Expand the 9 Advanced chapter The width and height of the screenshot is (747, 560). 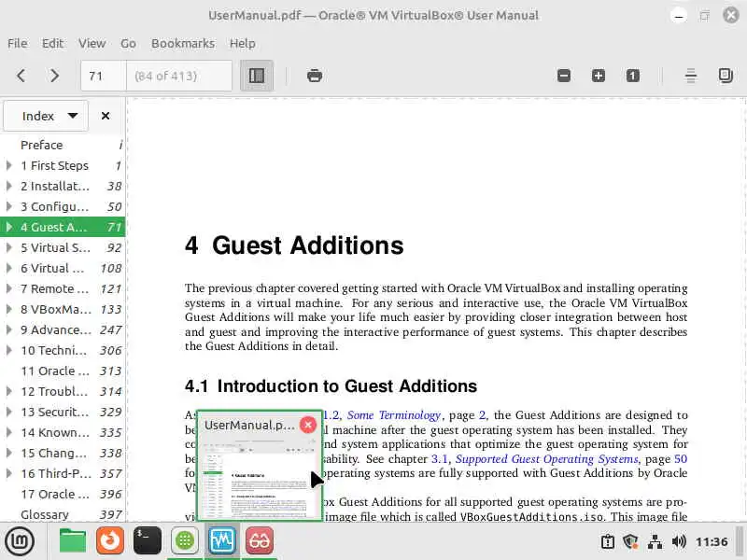pos(8,330)
